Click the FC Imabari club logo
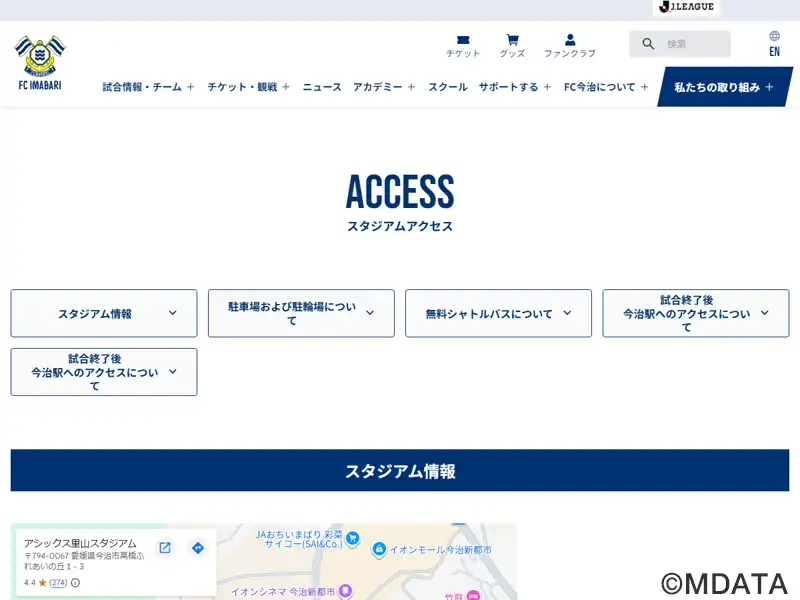 [40, 63]
